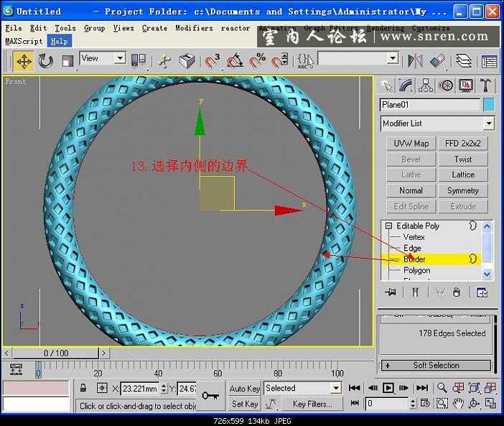
Task: Open the reference coordinate View dropdown
Action: (120, 58)
